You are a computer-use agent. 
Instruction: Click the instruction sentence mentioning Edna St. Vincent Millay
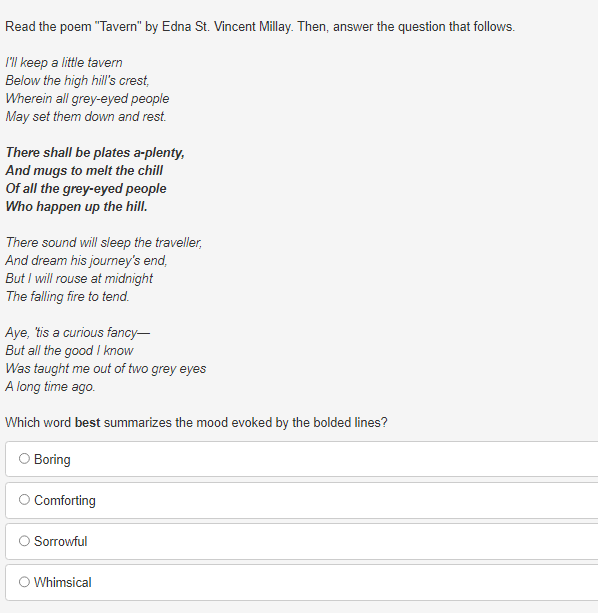point(260,27)
